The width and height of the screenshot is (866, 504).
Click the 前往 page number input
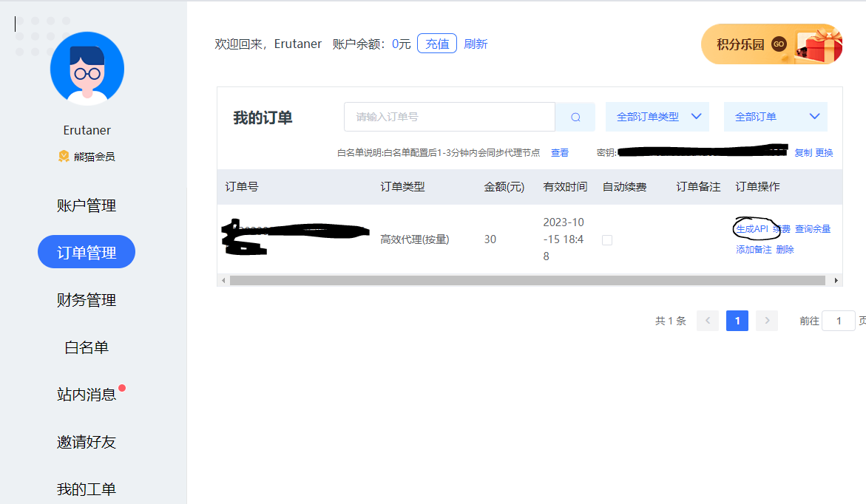(839, 321)
